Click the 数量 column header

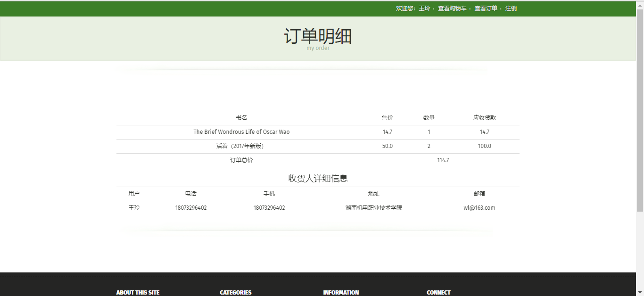pos(429,118)
